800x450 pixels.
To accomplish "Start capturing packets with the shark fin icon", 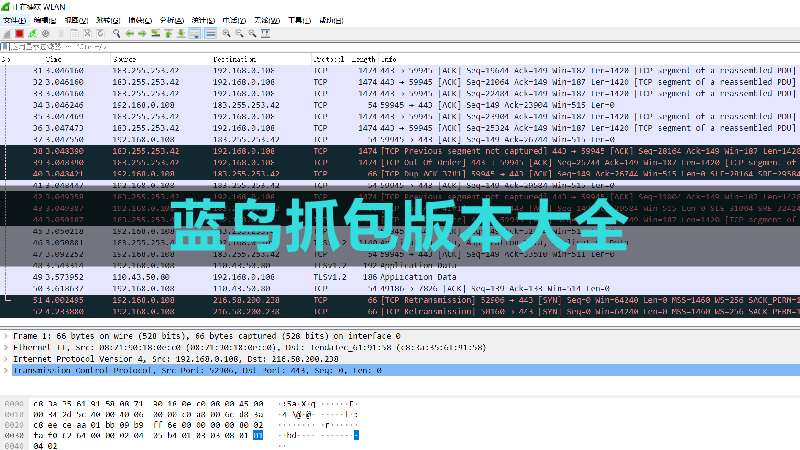I will [x=7, y=33].
